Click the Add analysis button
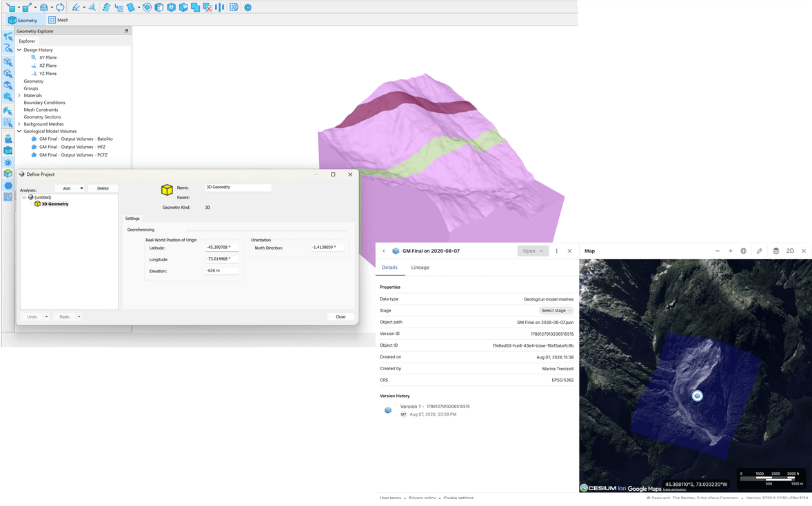812x506 pixels. click(66, 188)
